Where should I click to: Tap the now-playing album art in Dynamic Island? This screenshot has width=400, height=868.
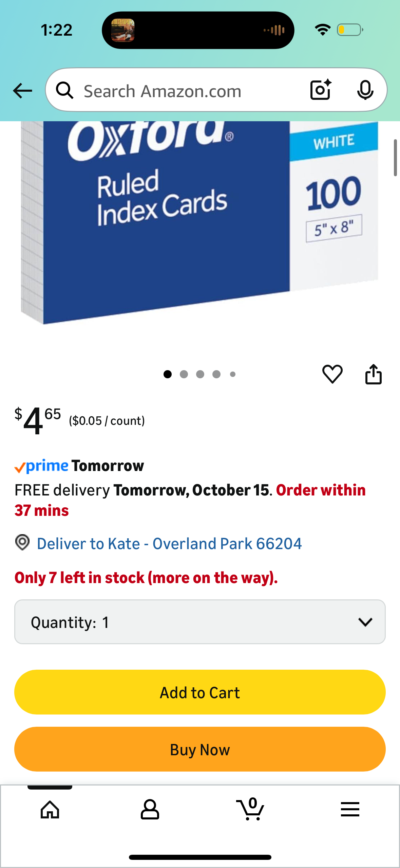[123, 30]
